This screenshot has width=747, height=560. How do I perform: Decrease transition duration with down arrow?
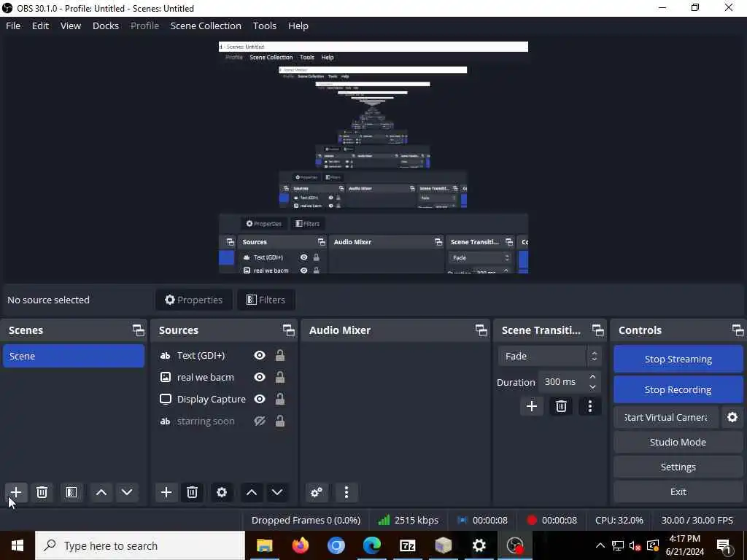(592, 386)
